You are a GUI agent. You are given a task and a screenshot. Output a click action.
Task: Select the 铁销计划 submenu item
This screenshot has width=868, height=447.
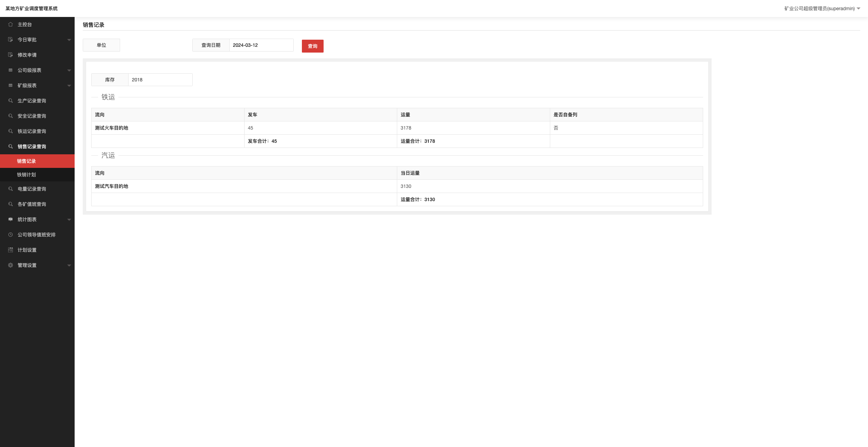point(37,175)
